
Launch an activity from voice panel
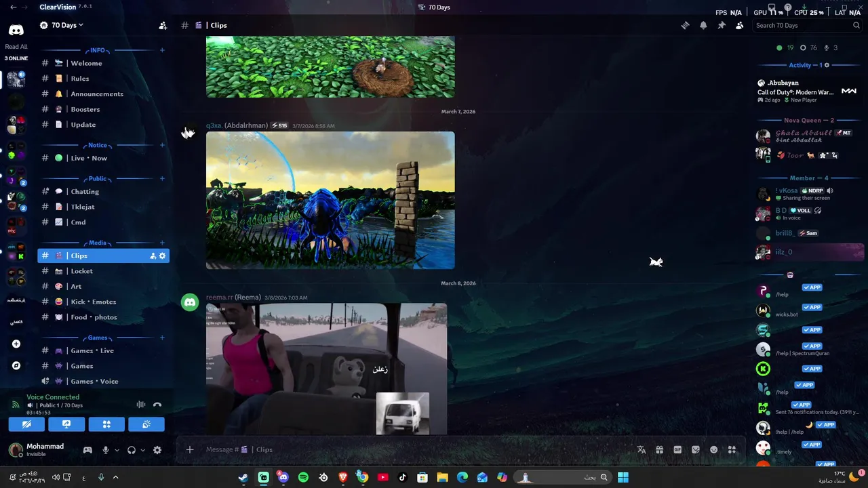click(106, 424)
